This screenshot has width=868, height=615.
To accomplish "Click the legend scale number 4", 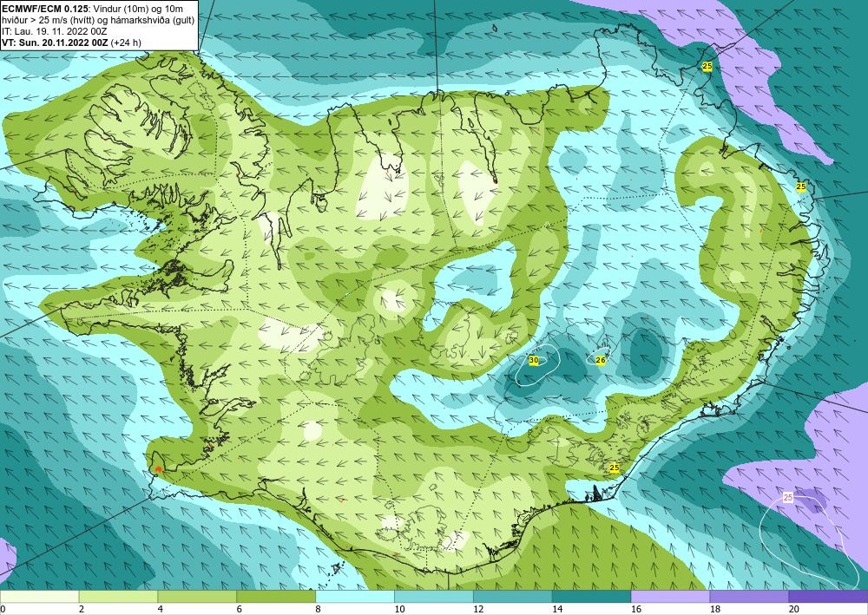I will tap(160, 610).
